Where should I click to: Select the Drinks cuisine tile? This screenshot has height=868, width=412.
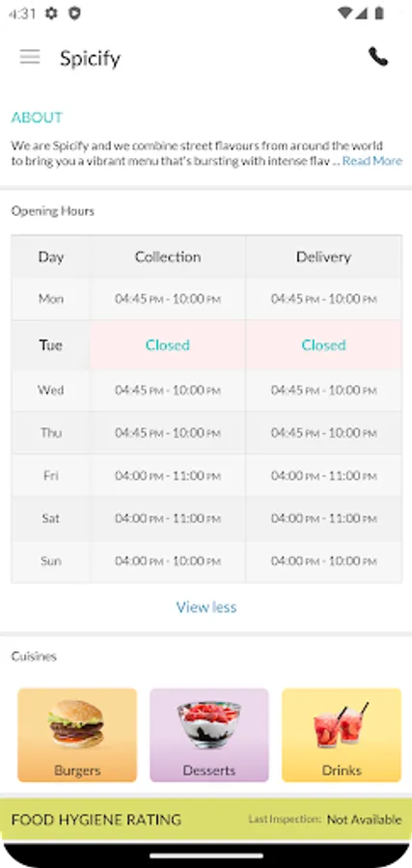(x=342, y=735)
